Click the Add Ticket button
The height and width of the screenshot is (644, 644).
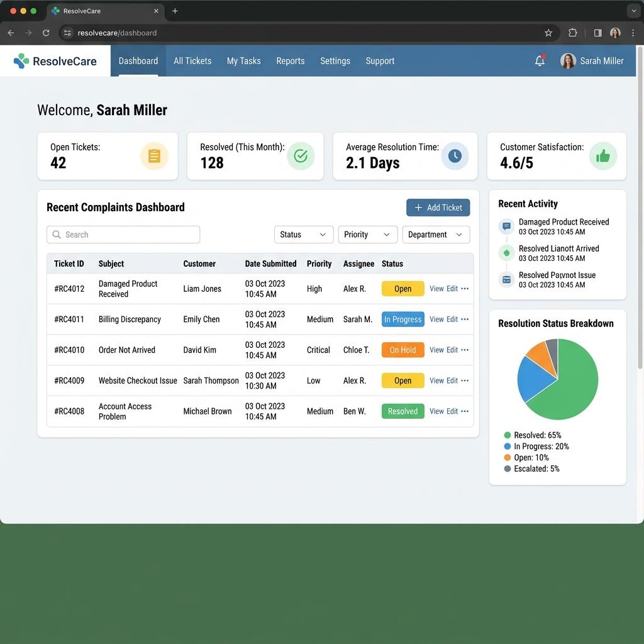[438, 208]
